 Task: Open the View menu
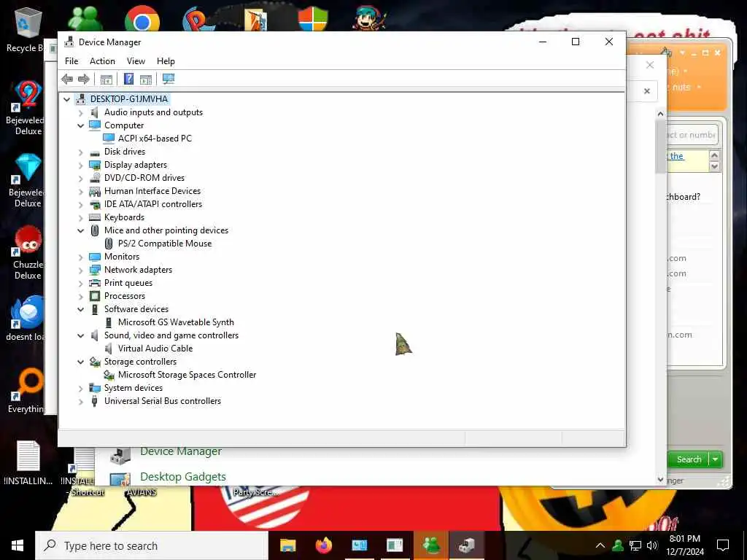point(136,61)
